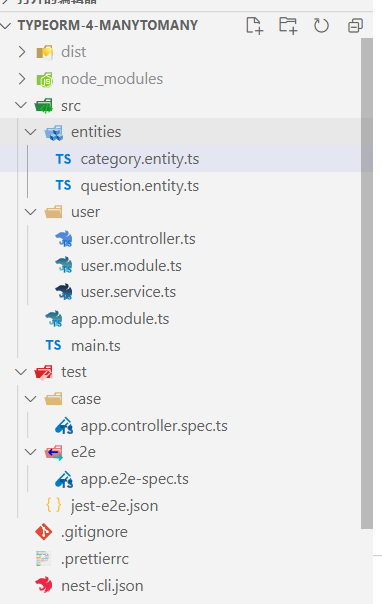Click the explorer vertical scrollbar
382x604 pixels.
pyautogui.click(x=367, y=284)
